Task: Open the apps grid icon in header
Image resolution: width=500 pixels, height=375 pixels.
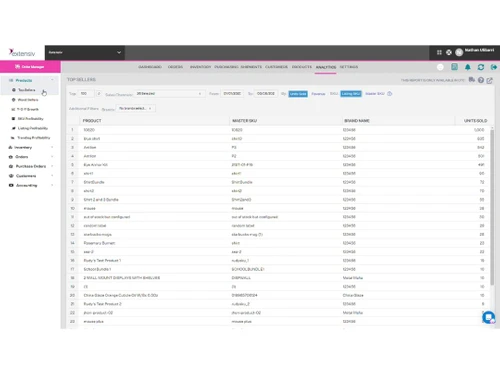Action: pos(439,52)
